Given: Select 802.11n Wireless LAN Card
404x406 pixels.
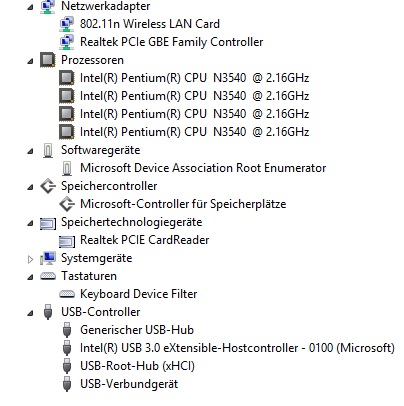Looking at the screenshot, I should click(x=150, y=24).
